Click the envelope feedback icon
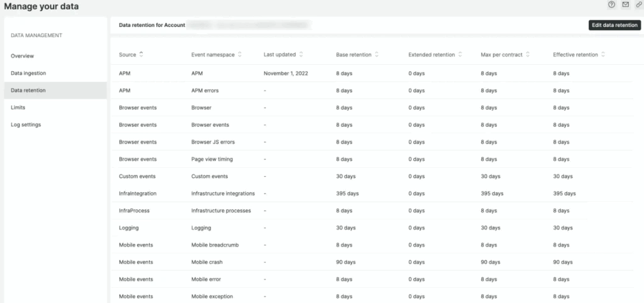The height and width of the screenshot is (303, 644). pos(625,5)
